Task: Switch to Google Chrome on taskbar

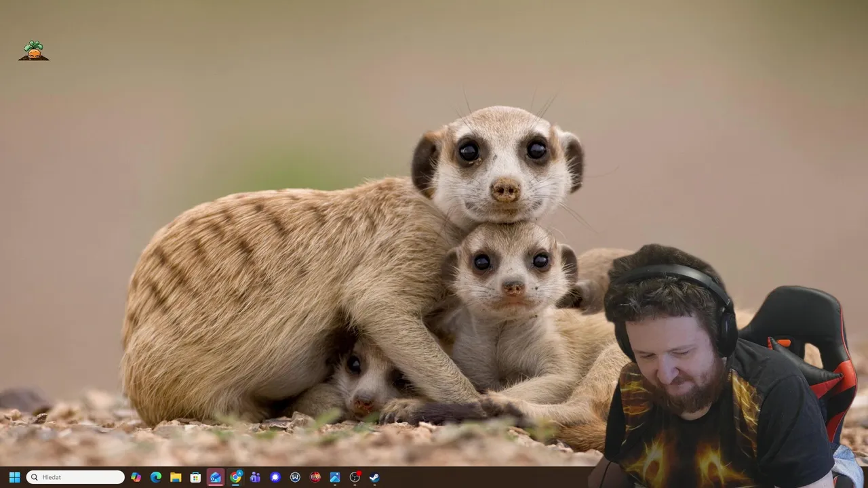Action: pos(235,477)
